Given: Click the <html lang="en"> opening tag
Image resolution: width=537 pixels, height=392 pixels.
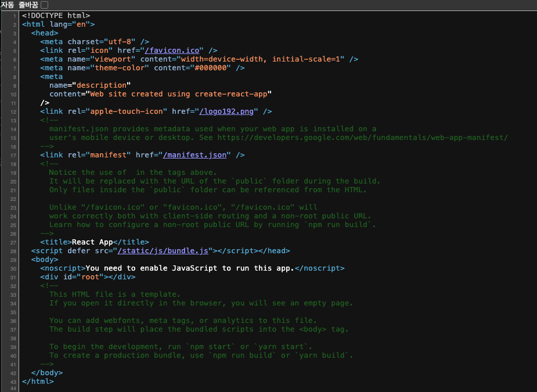Looking at the screenshot, I should coord(58,24).
